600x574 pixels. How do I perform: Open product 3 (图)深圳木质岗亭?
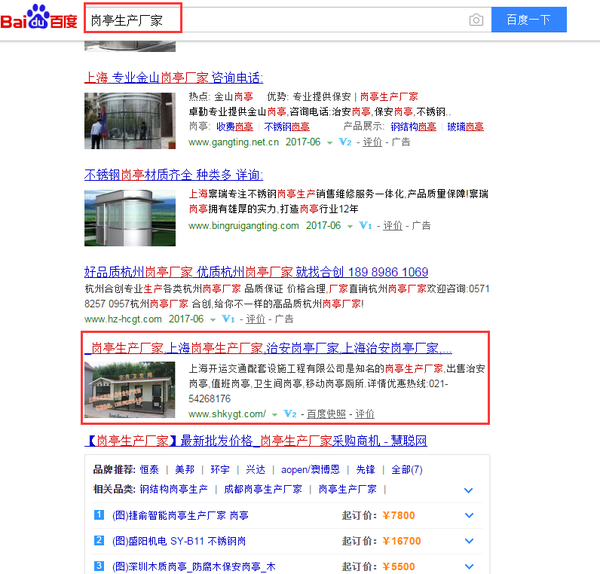point(194,567)
